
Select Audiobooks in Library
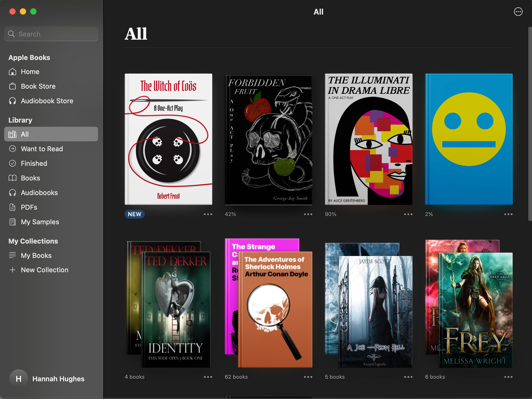51,193
